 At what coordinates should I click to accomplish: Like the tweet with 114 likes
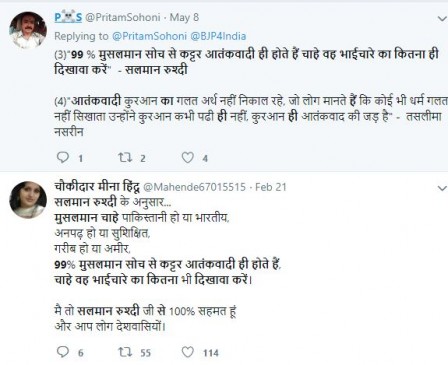click(188, 352)
